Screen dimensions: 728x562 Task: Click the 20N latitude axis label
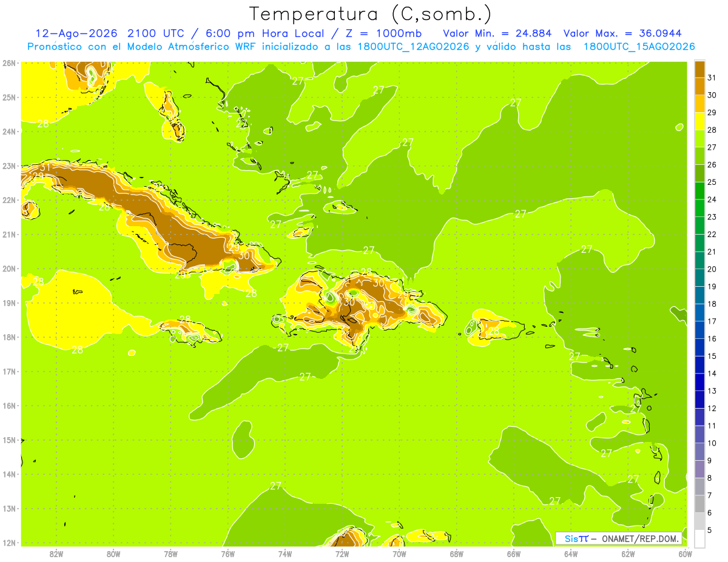9,269
